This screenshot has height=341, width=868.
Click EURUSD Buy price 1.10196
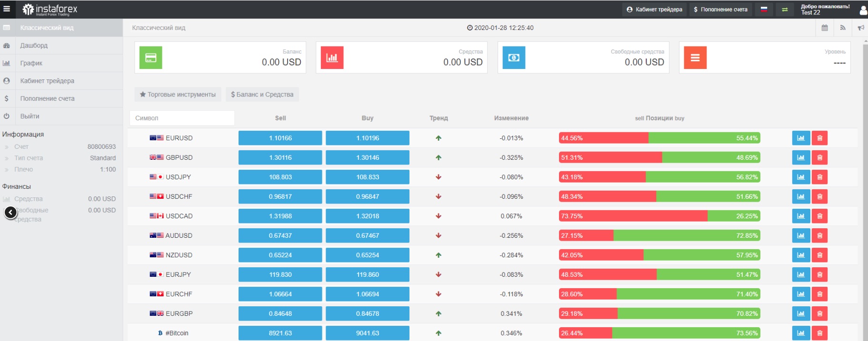click(x=368, y=138)
